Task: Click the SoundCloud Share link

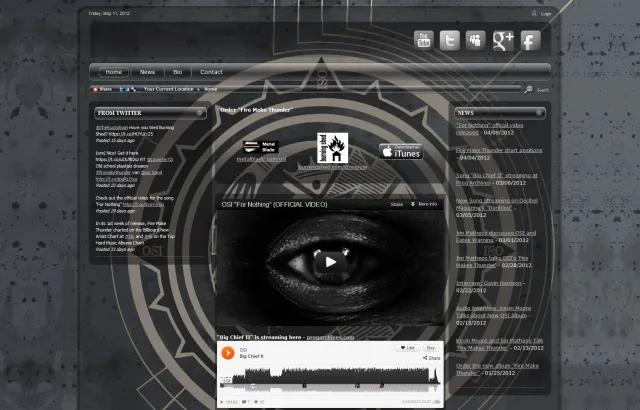Action: 432,358
